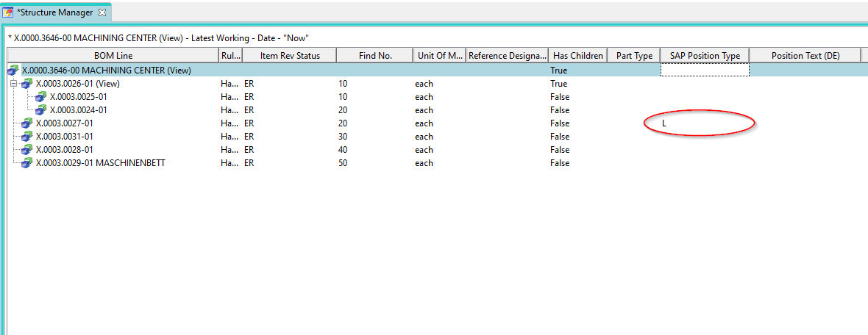868x335 pixels.
Task: Select the X.0003.0029-01 MASCHINENBETT row
Action: [x=100, y=163]
